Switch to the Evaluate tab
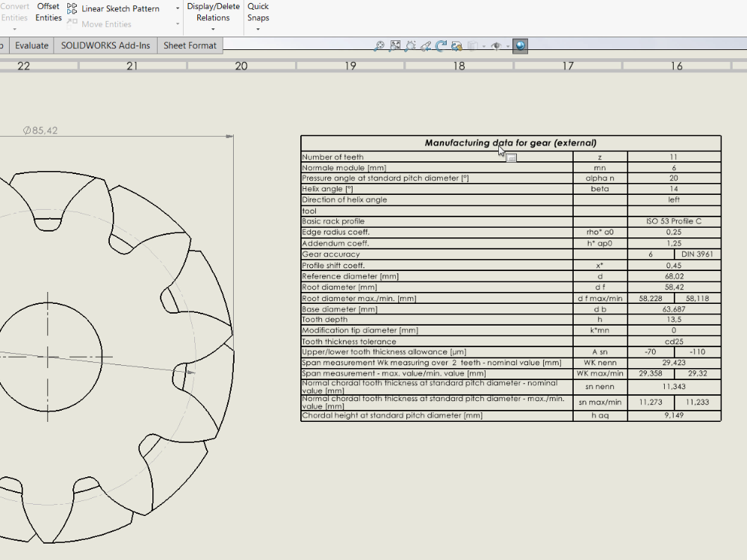This screenshot has width=747, height=560. (x=31, y=46)
